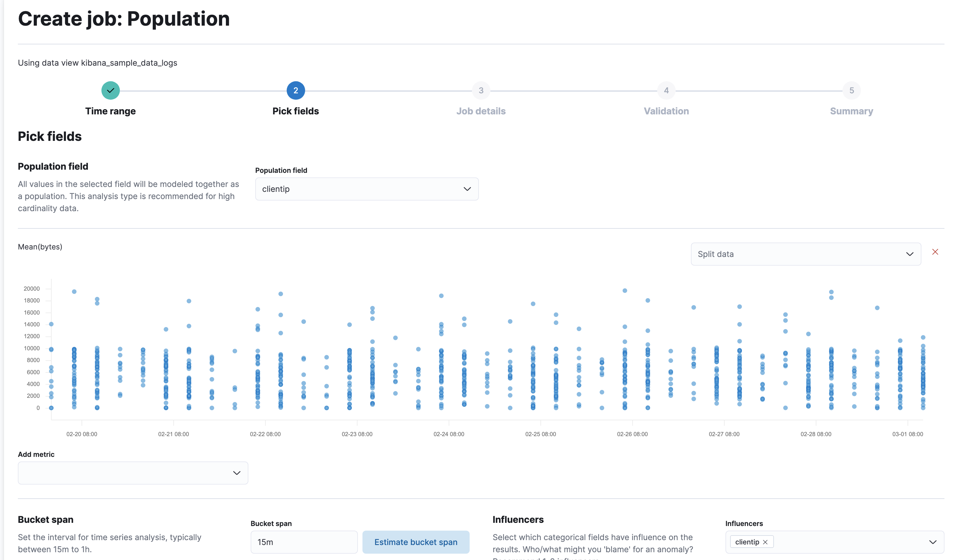Click the Add metric dropdown arrow
The height and width of the screenshot is (560, 956).
coord(237,473)
